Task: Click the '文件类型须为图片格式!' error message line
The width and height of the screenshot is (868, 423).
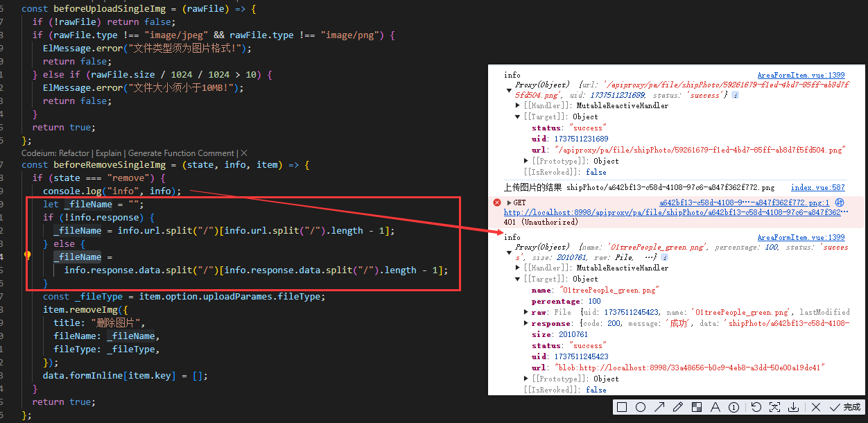Action: [147, 49]
